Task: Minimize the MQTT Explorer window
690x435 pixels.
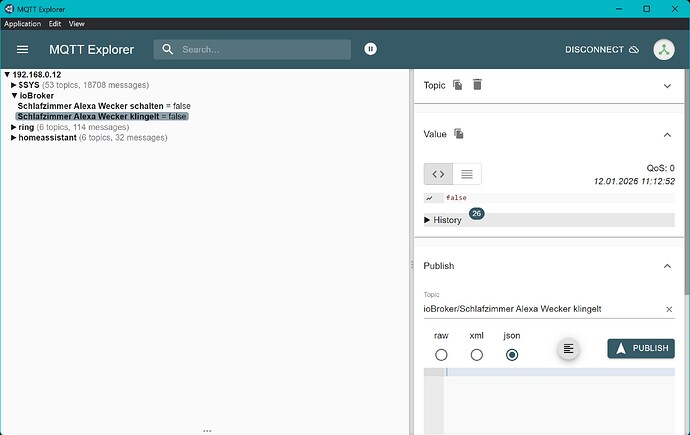Action: [619, 9]
